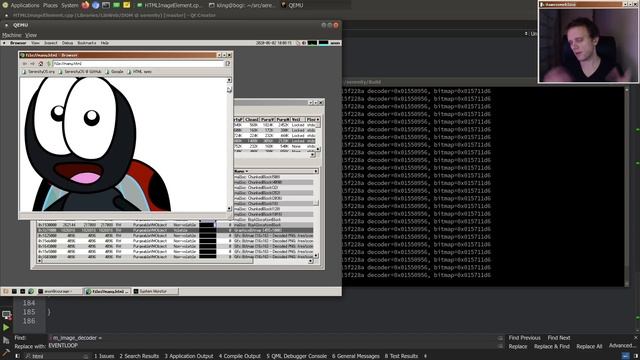
Task: Click Replace All button
Action: [589, 347]
